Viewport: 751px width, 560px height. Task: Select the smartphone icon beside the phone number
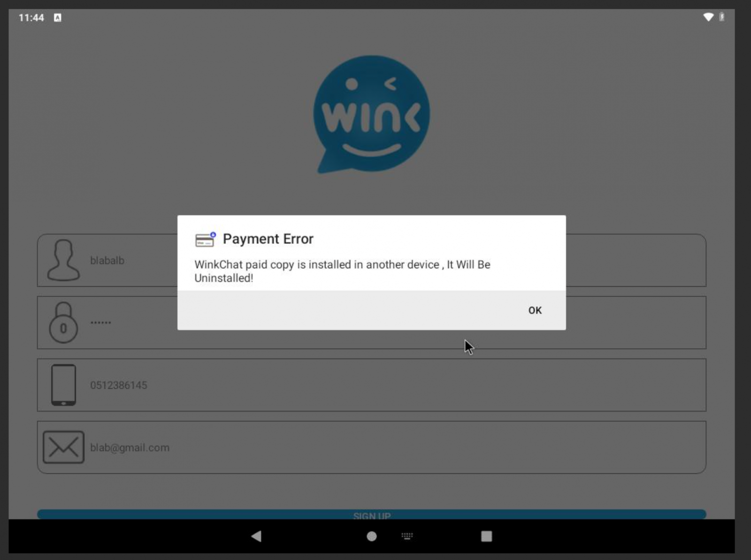(64, 385)
